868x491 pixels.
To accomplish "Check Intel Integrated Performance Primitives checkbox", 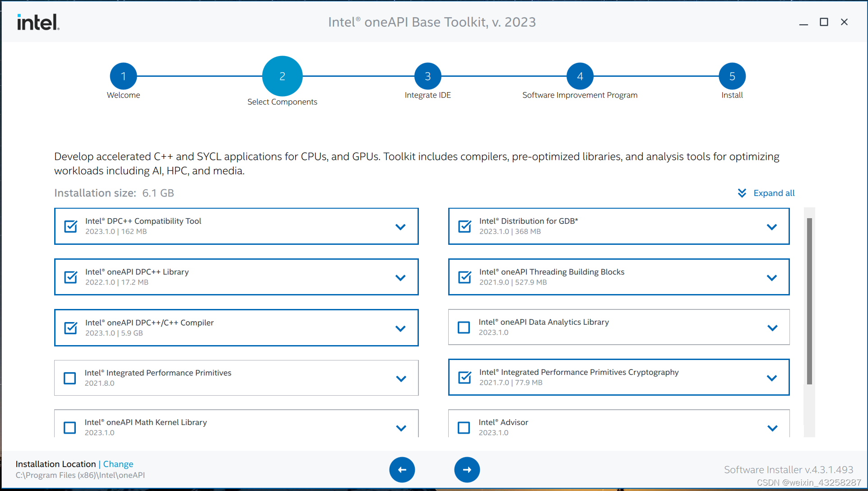I will [x=70, y=378].
